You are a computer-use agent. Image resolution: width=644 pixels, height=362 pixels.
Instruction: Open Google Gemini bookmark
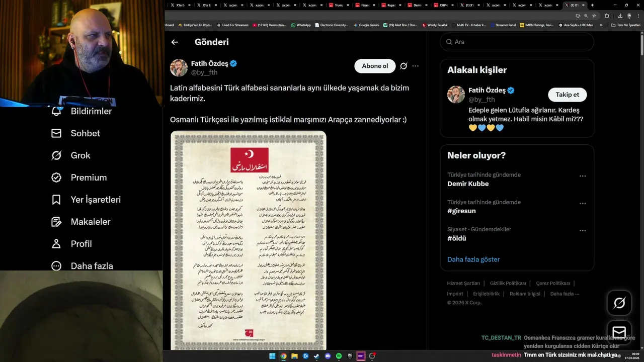click(366, 25)
